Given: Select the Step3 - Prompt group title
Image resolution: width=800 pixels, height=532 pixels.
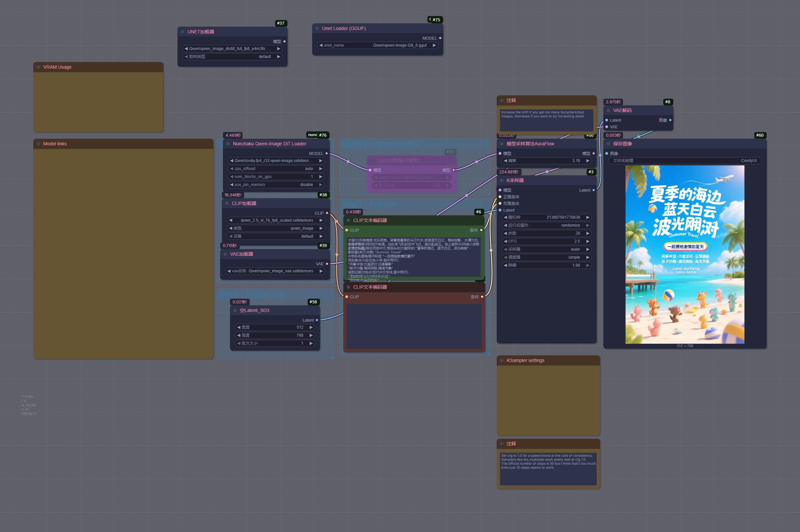Looking at the screenshot, I should 368,204.
